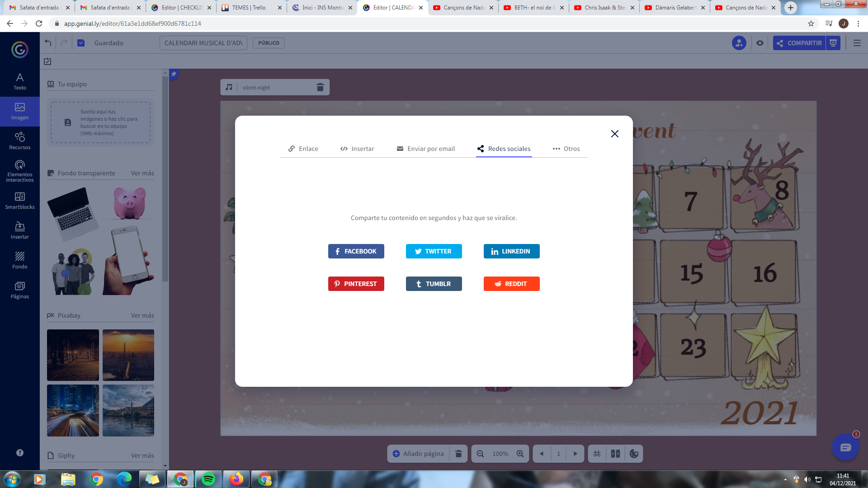Image resolution: width=868 pixels, height=488 pixels.
Task: Open Elementos interactivos panel
Action: pos(20,171)
